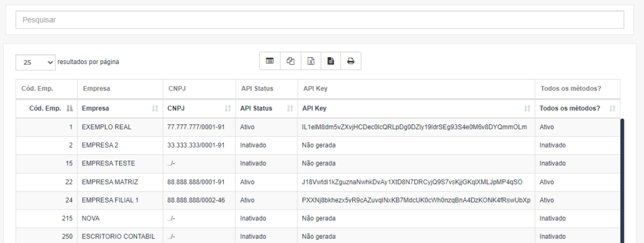
Task: Sort by Cód. Emp. using its sort icon
Action: tap(70, 109)
